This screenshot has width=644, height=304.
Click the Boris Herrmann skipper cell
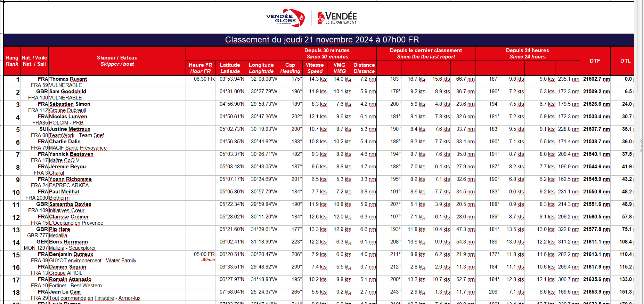pos(68,242)
